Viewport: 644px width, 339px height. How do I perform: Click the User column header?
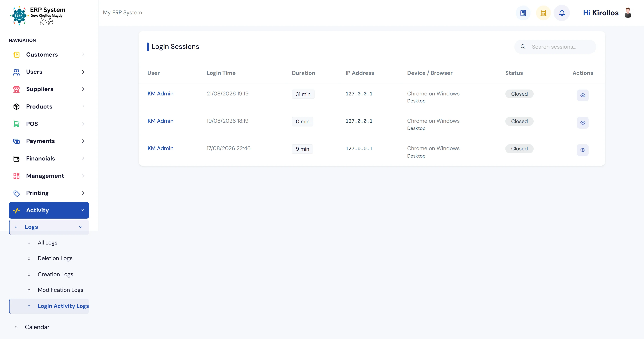(x=153, y=73)
